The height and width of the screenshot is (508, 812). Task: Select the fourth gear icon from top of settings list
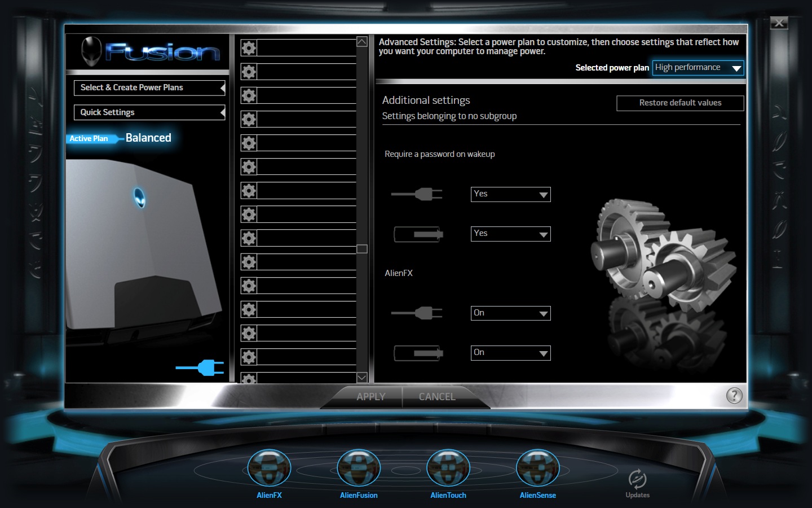(x=249, y=119)
